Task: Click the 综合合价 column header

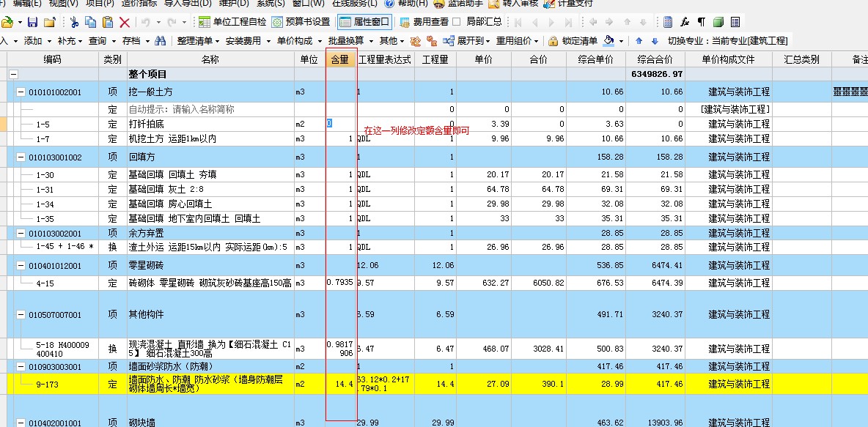Action: 655,60
